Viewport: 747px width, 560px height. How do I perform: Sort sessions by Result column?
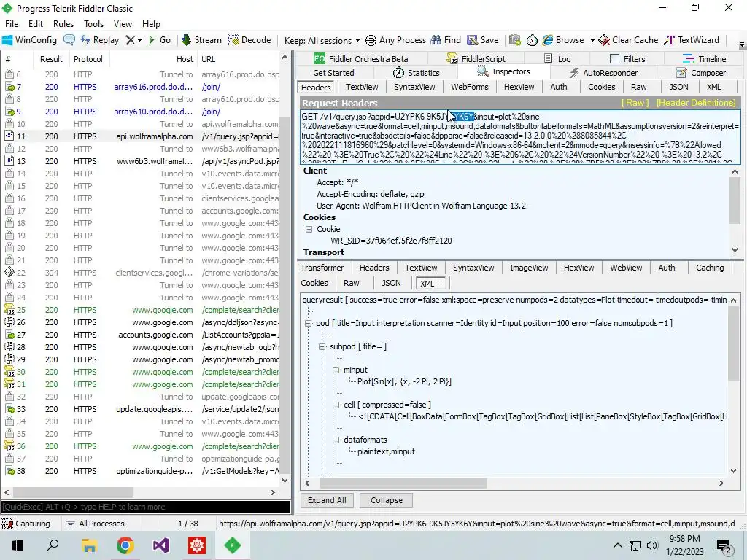[51, 59]
